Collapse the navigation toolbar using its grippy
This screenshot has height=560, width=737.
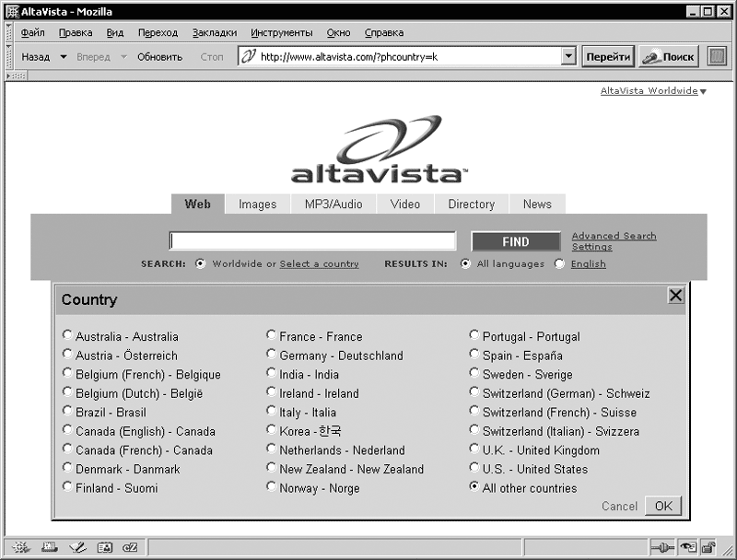point(9,57)
